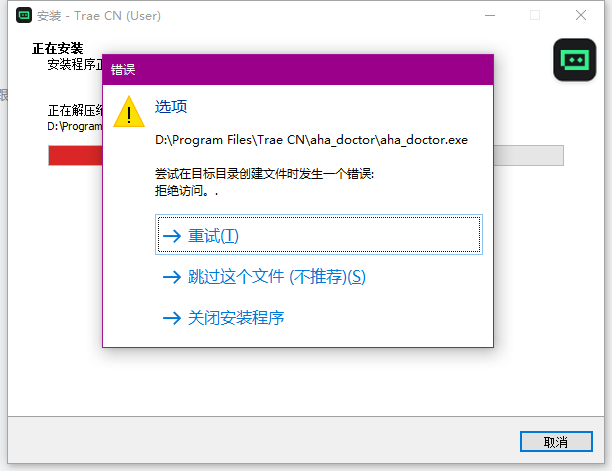Retry by clicking 重试(T) text
Viewport: 612px width, 471px height.
214,236
